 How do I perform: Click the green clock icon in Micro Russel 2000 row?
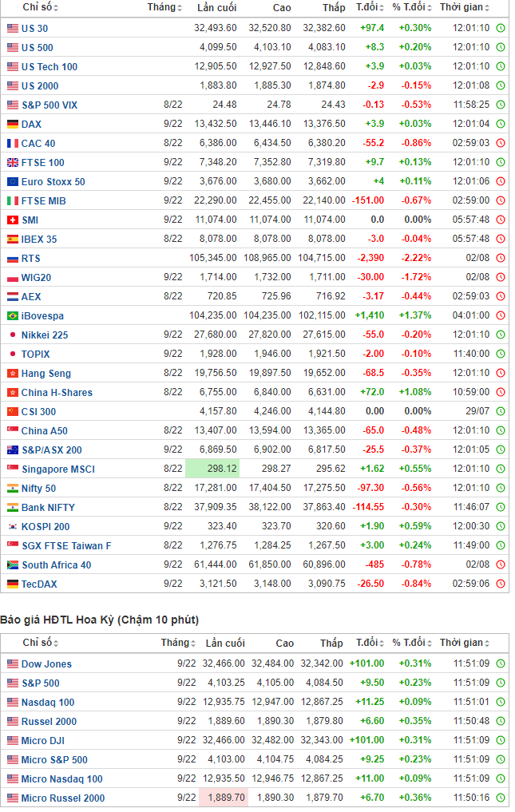501,798
